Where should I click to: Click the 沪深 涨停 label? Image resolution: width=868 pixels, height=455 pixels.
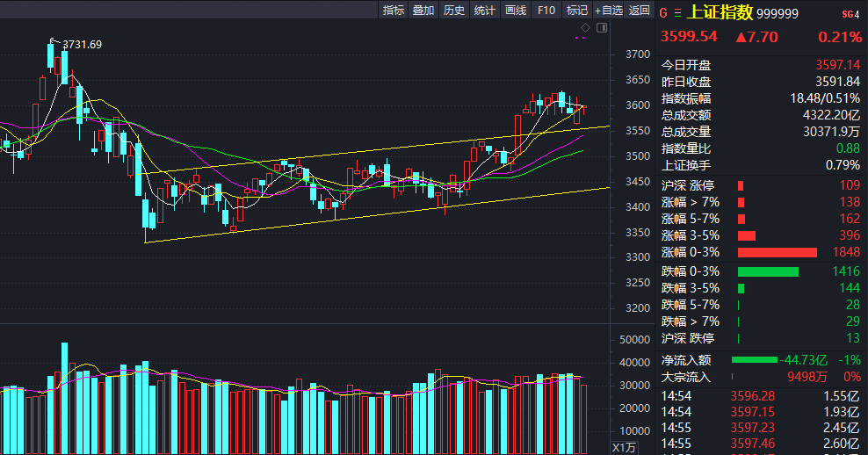pyautogui.click(x=688, y=185)
